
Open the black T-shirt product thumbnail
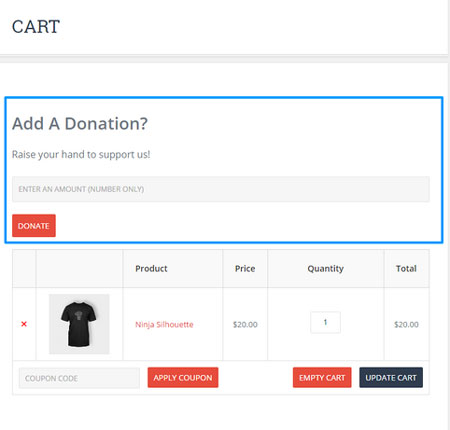point(79,324)
